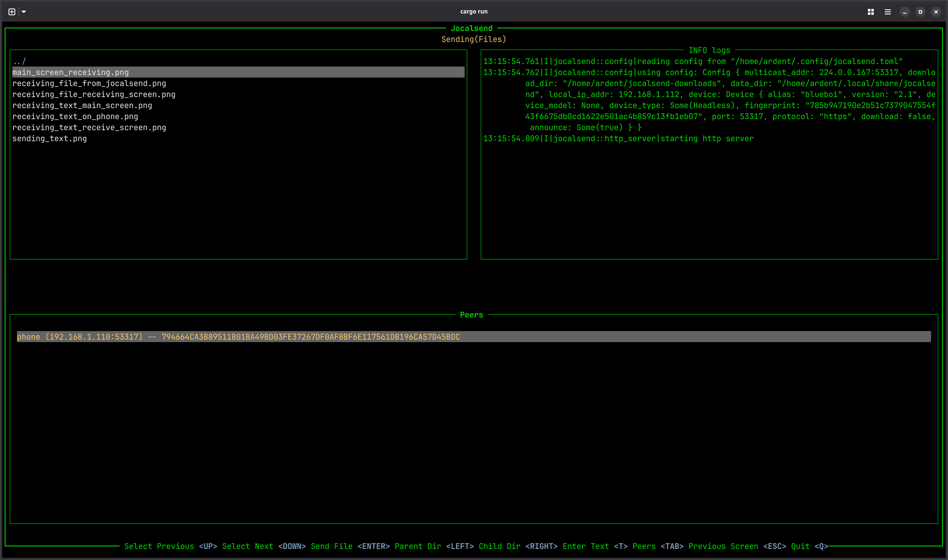Select the ../ parent directory entry

tap(20, 61)
